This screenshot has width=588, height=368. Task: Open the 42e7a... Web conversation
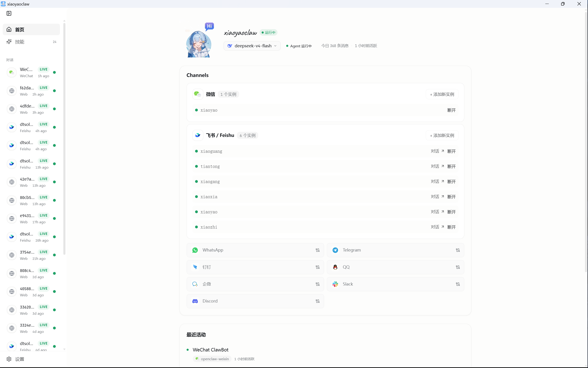31,182
